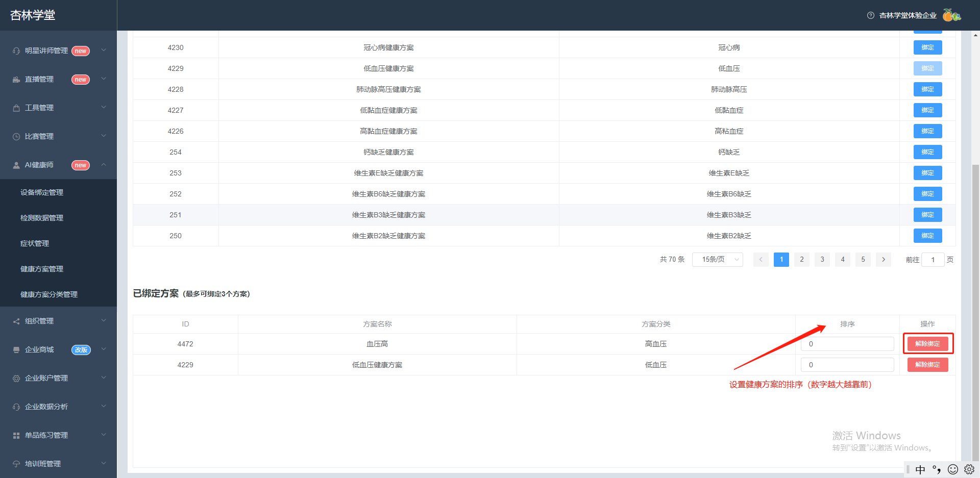The height and width of the screenshot is (478, 980).
Task: Bind the 维生素B2缺乏健康方案 row
Action: [x=927, y=236]
